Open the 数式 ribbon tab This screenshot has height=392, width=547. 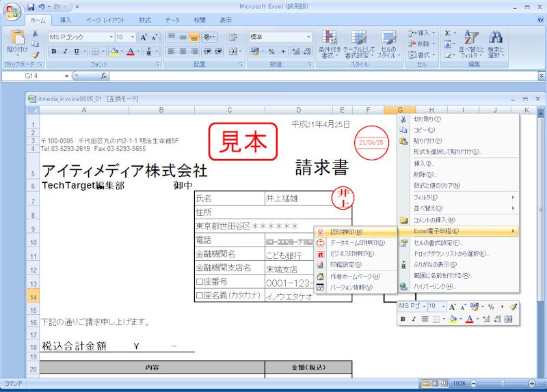coord(145,20)
